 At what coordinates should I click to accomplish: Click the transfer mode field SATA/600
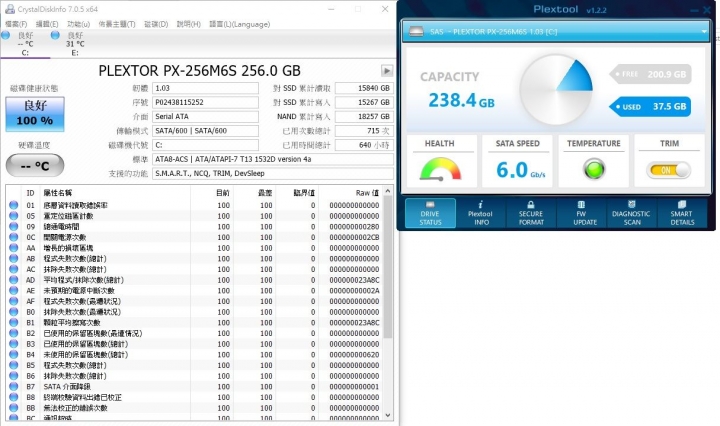pos(205,131)
